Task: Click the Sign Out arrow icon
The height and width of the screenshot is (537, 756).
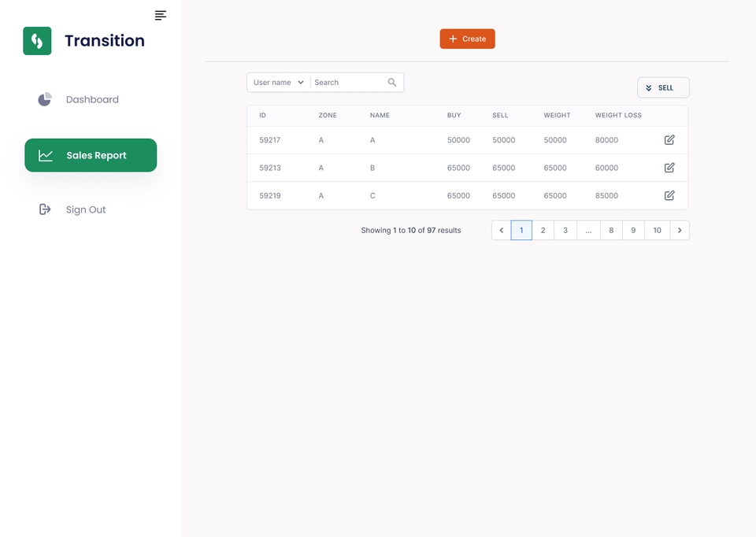Action: pyautogui.click(x=45, y=209)
